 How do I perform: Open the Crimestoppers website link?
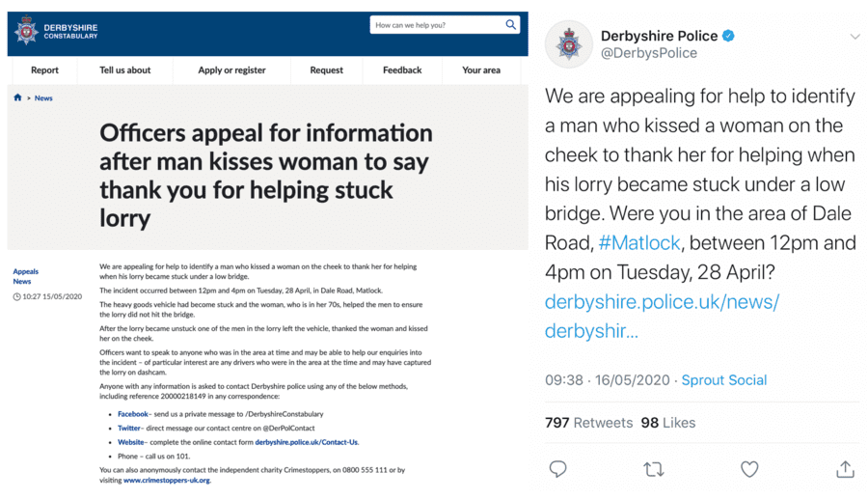point(166,480)
